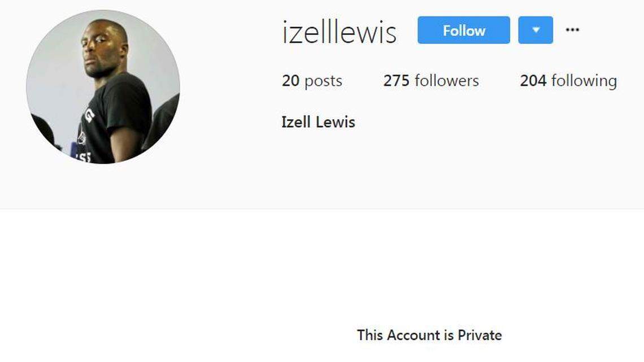Expand the suggested accounts dropdown arrow
Viewport: 644px width, 362px height.
point(536,30)
